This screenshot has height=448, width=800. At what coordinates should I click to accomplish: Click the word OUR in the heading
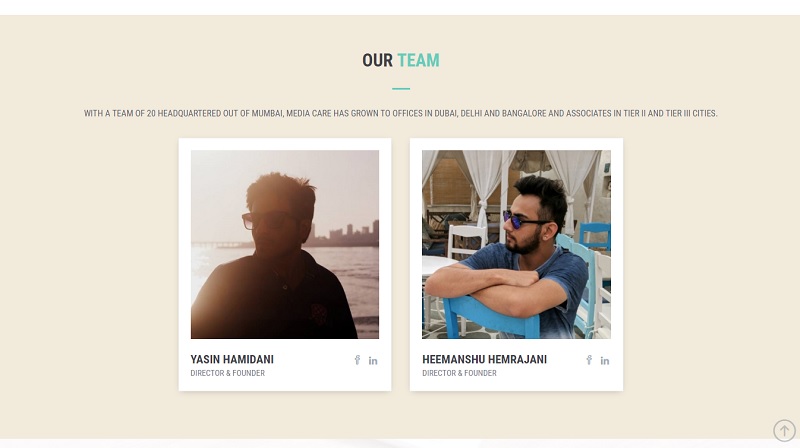click(378, 60)
